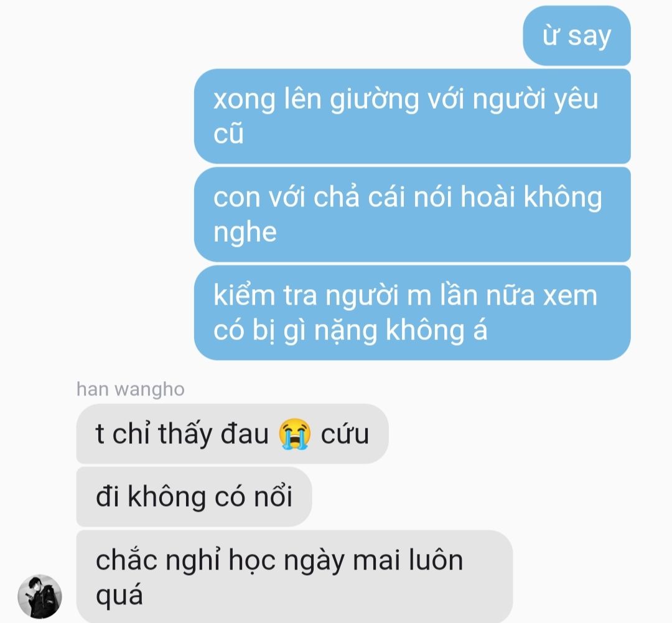The width and height of the screenshot is (672, 623).
Task: Select the "t chỉ thấy đau" gray bubble
Action: (232, 434)
